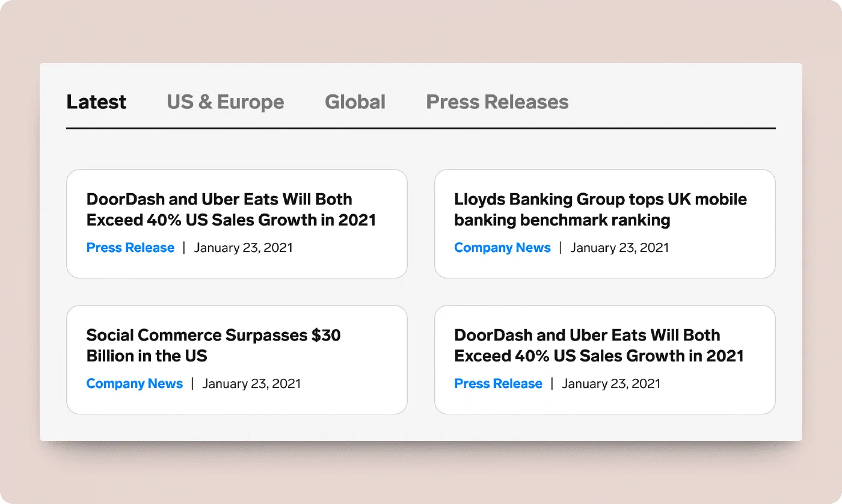Click Company News under the Social Commerce headline
This screenshot has height=504, width=842.
click(134, 384)
